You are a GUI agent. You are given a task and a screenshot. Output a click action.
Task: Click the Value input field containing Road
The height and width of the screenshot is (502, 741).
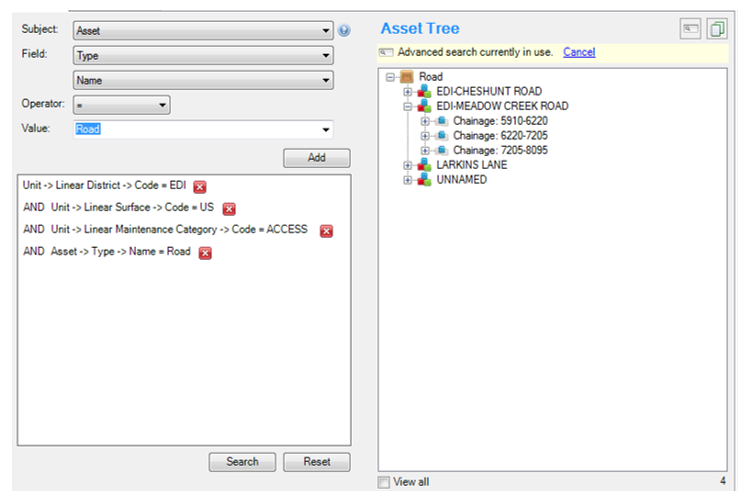coord(195,129)
